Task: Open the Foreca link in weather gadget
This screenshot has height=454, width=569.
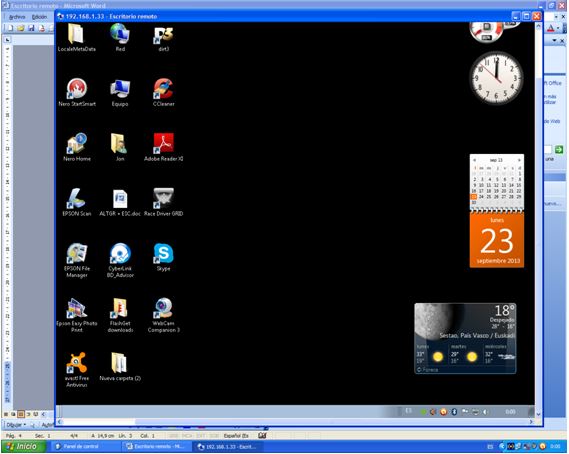Action: (428, 370)
